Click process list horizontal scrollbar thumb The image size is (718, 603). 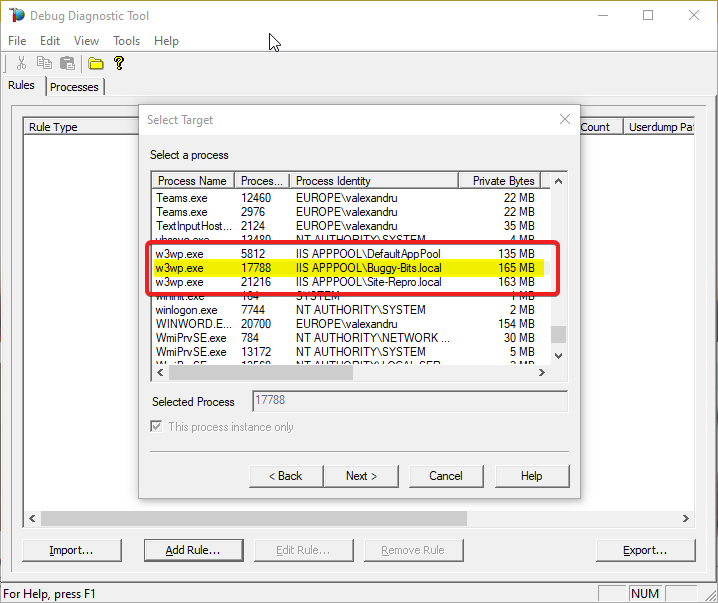[261, 373]
